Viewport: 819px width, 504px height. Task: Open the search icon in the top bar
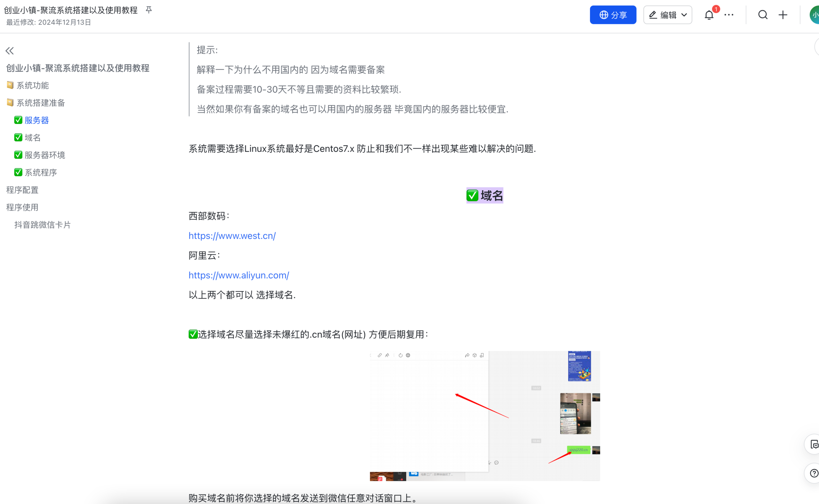pyautogui.click(x=763, y=15)
